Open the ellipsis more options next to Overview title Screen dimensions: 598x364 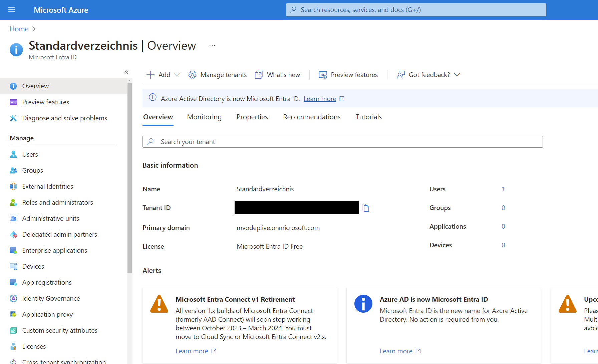tap(212, 46)
